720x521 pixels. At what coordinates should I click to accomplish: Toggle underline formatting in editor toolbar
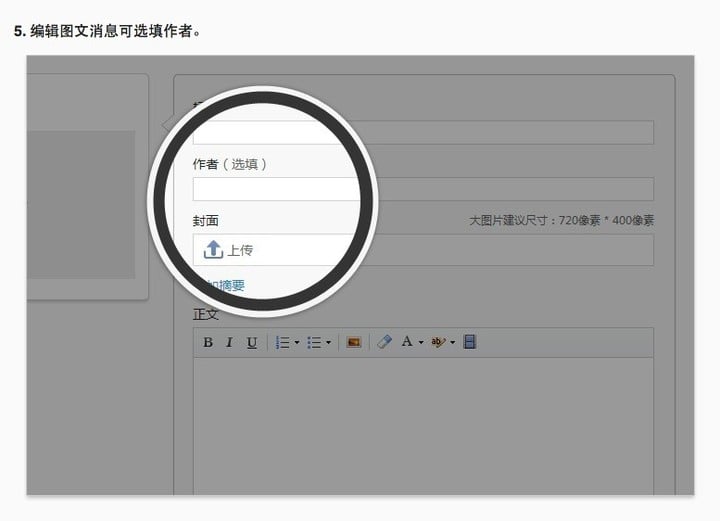(251, 342)
